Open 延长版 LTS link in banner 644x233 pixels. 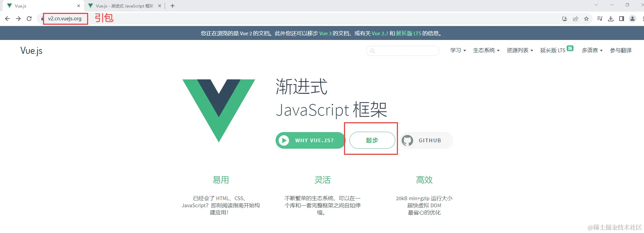(x=408, y=33)
